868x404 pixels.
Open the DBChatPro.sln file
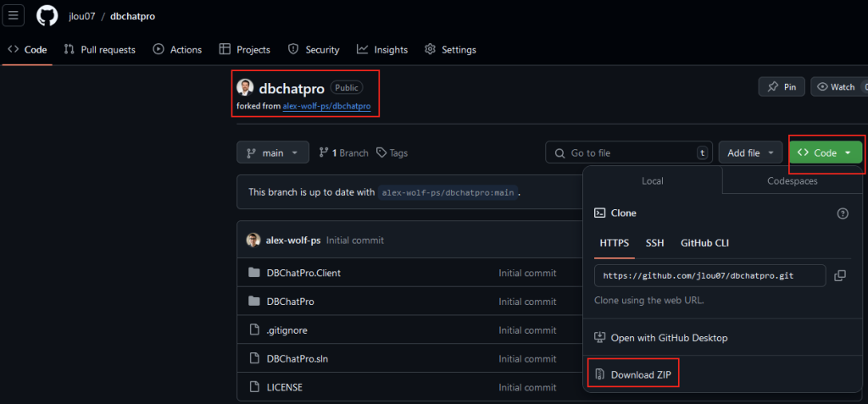[298, 358]
